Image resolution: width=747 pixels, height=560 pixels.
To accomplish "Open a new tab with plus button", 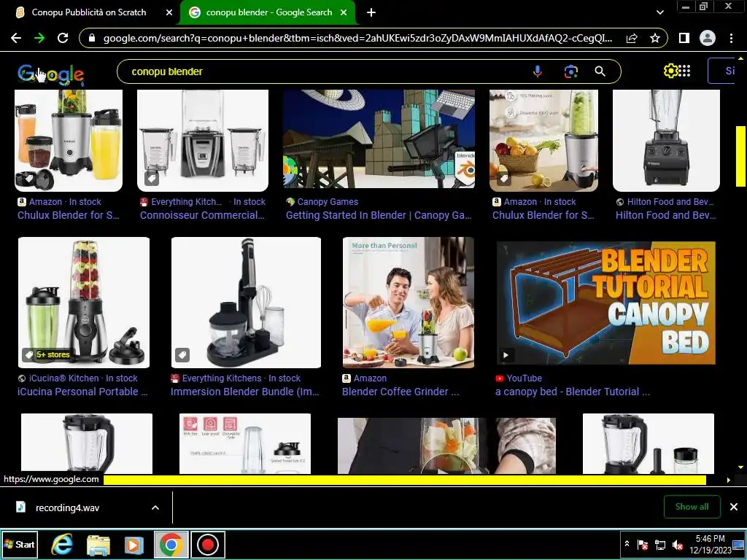I will pos(371,12).
